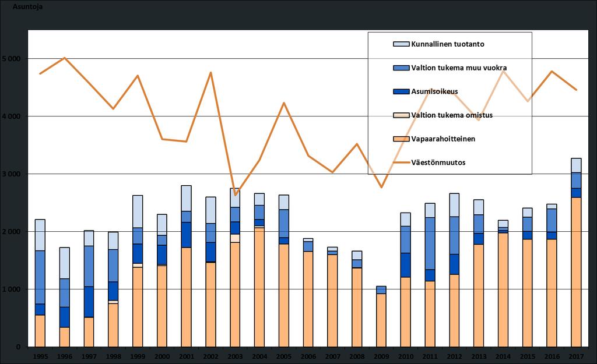Viewport: 597px width, 364px height.
Task: Click the Valtion tukema muu vuokra legend swatch
Action: (401, 68)
